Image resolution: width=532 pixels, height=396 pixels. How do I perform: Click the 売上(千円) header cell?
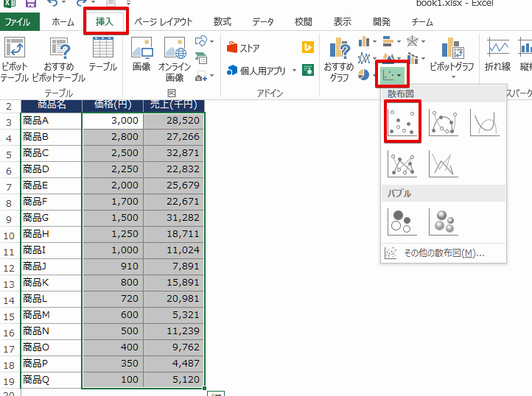pyautogui.click(x=174, y=105)
